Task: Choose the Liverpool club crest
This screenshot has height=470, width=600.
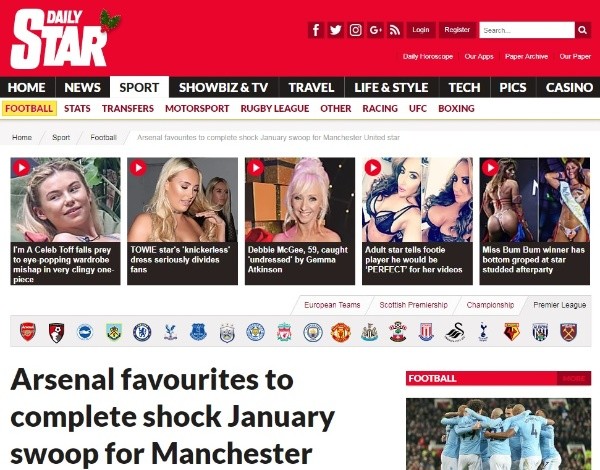Action: [x=284, y=332]
